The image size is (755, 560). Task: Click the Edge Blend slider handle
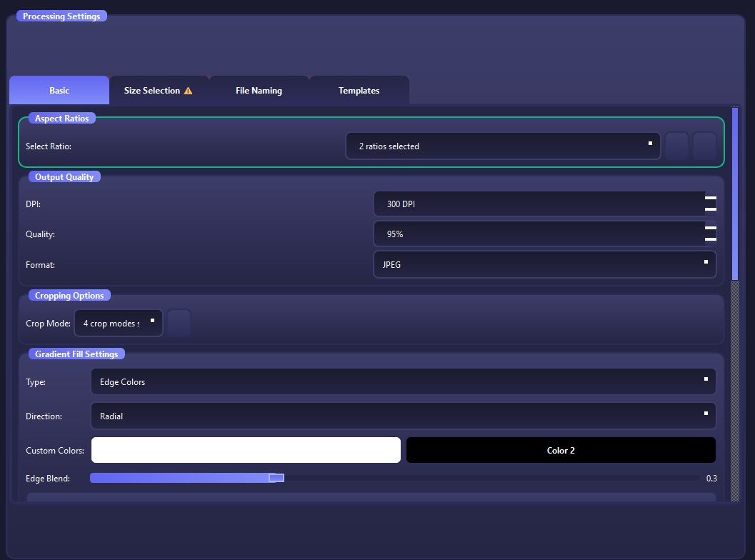276,478
